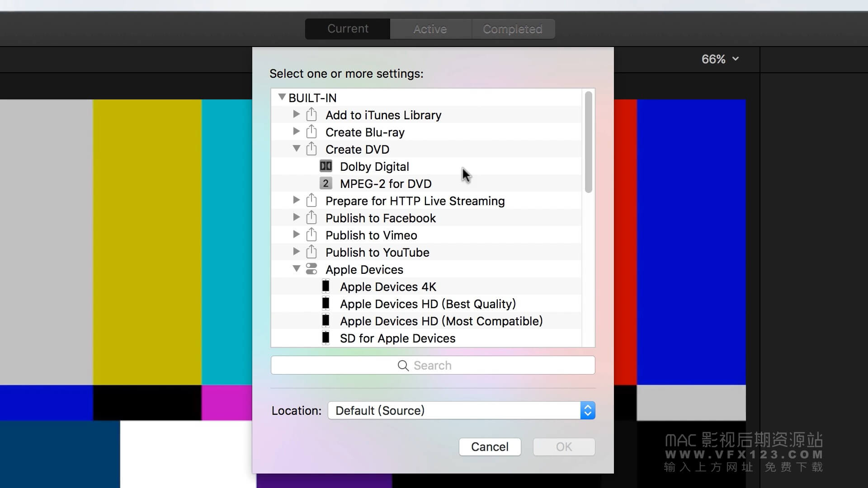The width and height of the screenshot is (868, 488).
Task: Click the phone icon for Apple Devices HD (Most Compatible)
Action: click(x=325, y=321)
